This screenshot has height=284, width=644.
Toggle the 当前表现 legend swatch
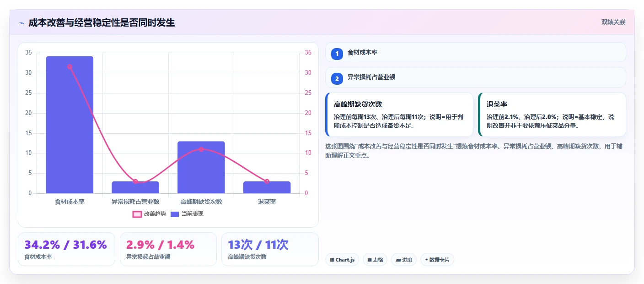[175, 214]
